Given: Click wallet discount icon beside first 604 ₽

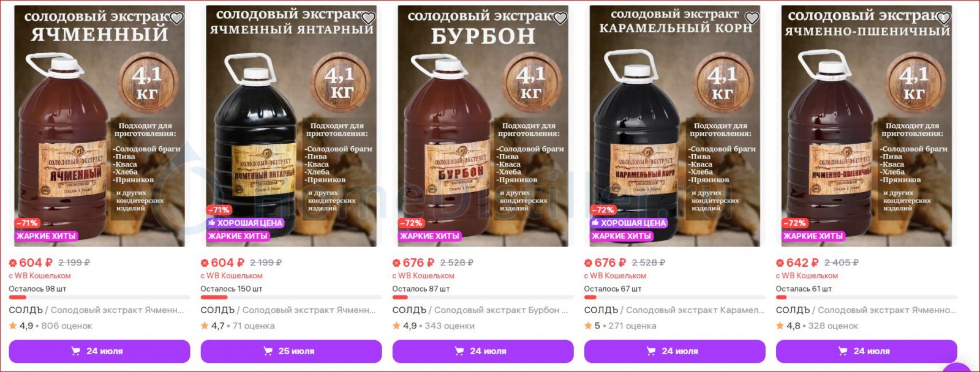Looking at the screenshot, I should tap(13, 263).
